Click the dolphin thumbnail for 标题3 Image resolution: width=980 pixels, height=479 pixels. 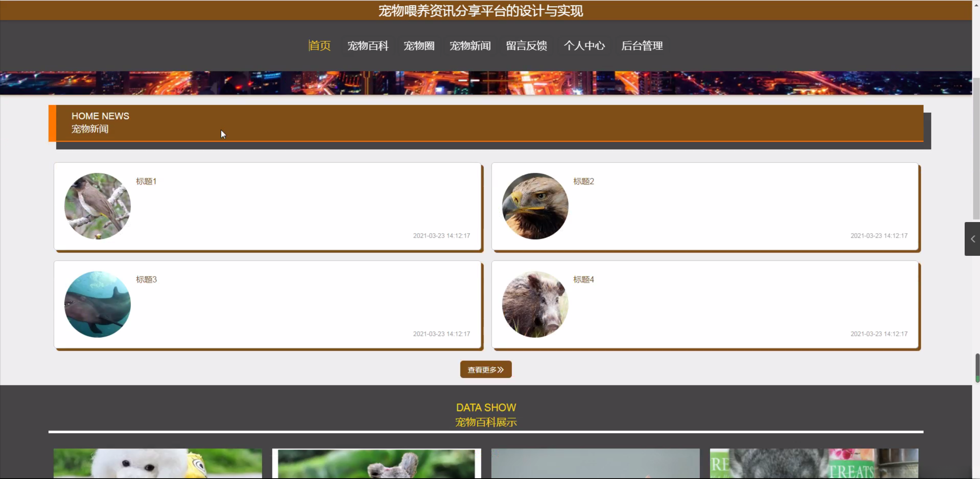coord(97,304)
